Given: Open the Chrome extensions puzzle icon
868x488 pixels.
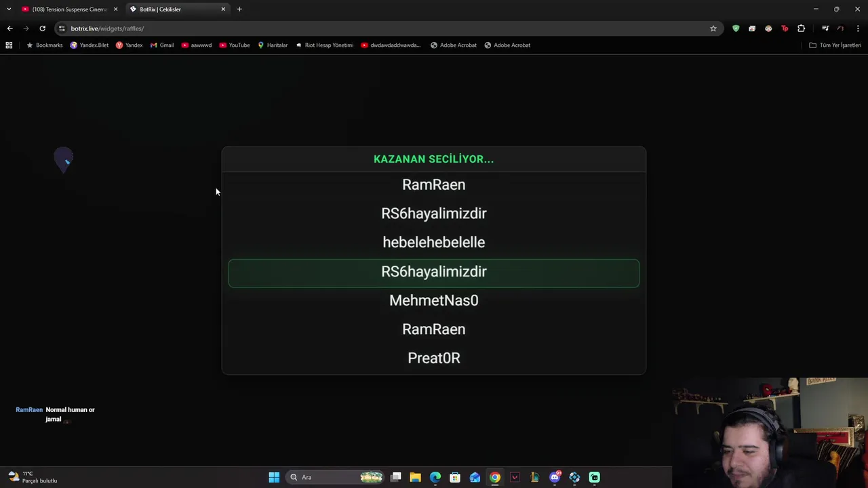Looking at the screenshot, I should [x=802, y=28].
